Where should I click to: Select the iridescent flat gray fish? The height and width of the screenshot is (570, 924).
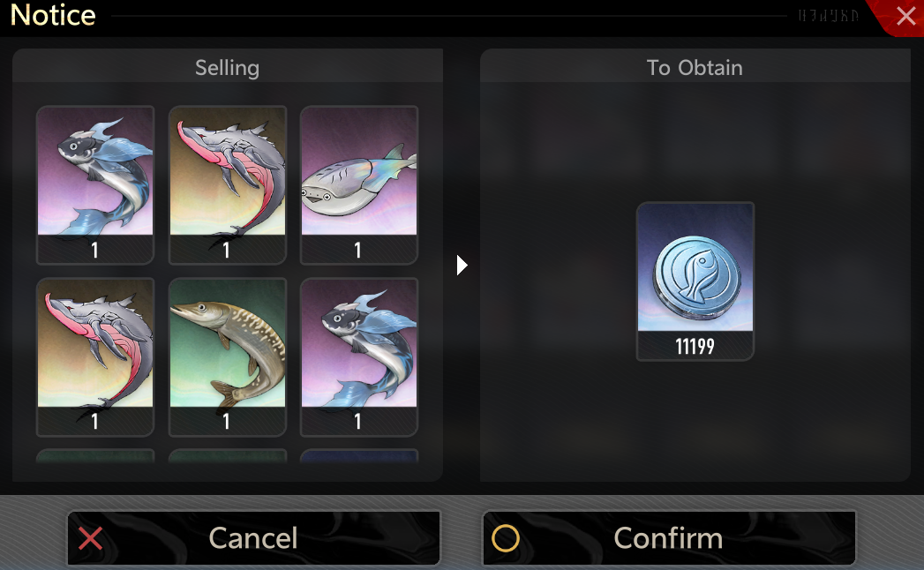point(359,185)
